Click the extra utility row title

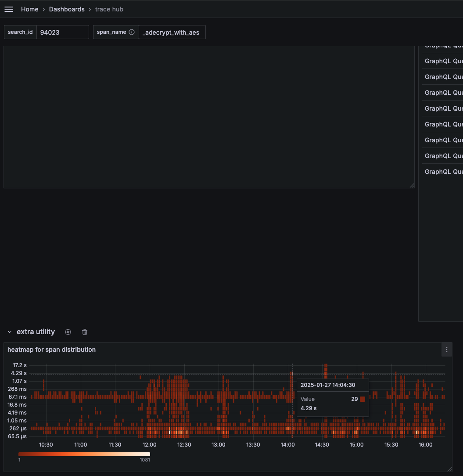tap(36, 332)
